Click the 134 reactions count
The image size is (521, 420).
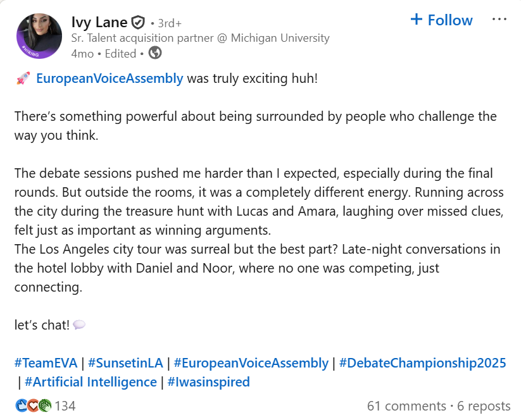[65, 405]
